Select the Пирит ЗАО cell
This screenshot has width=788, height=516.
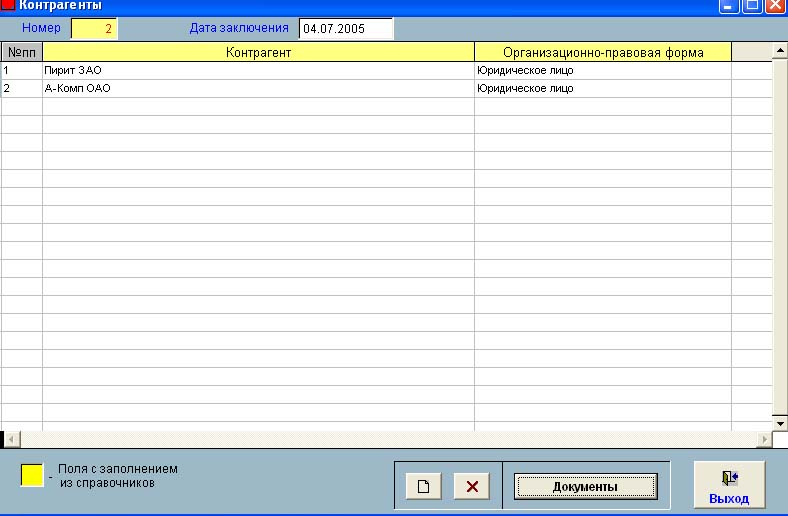pyautogui.click(x=258, y=70)
